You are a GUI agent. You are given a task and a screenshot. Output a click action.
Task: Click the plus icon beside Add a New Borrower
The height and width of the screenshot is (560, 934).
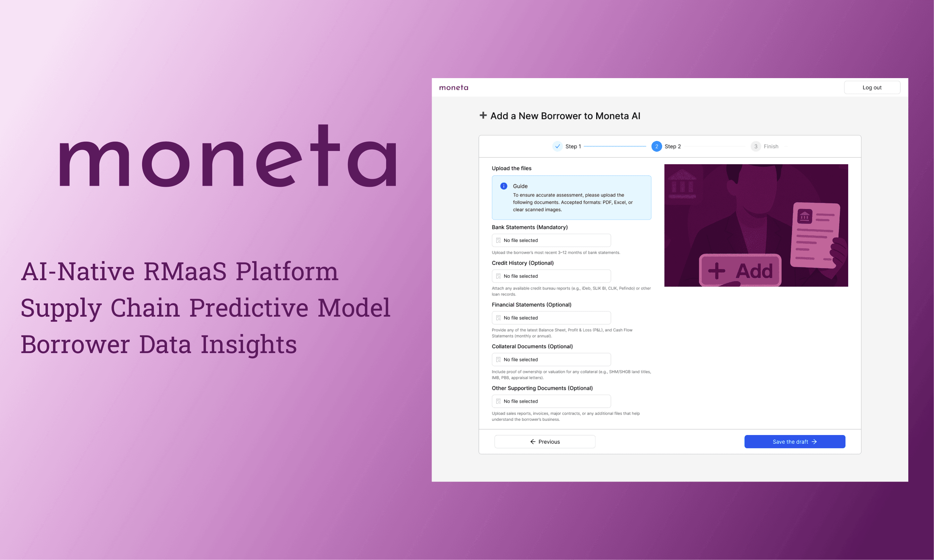(x=483, y=116)
